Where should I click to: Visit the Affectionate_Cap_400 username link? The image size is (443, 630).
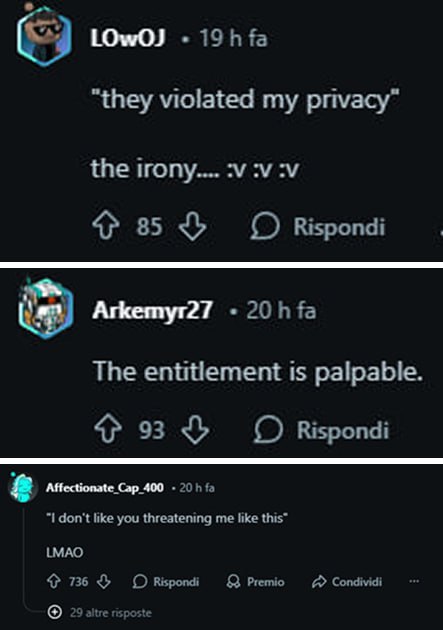coord(105,488)
